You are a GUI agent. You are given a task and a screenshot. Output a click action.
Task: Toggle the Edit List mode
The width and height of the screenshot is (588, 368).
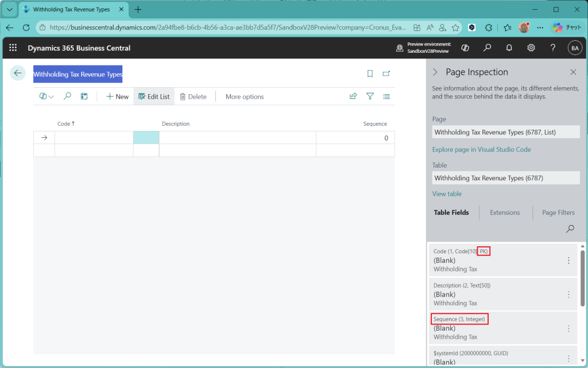pos(154,96)
